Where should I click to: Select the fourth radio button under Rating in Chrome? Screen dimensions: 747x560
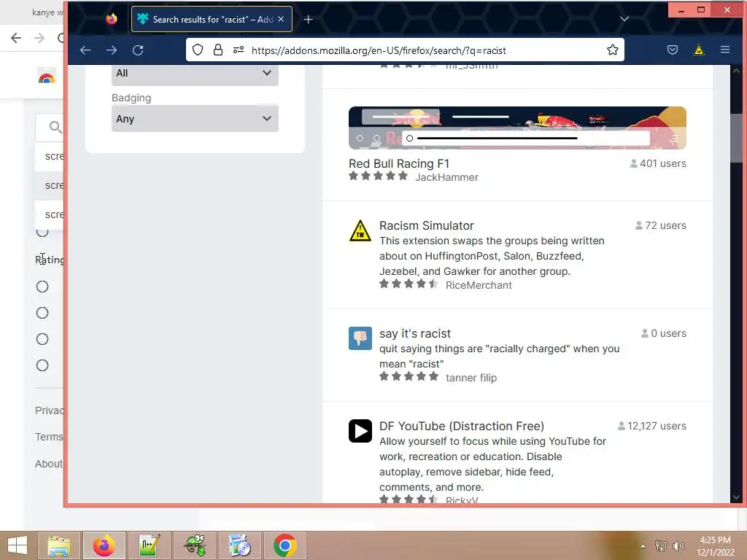click(42, 365)
